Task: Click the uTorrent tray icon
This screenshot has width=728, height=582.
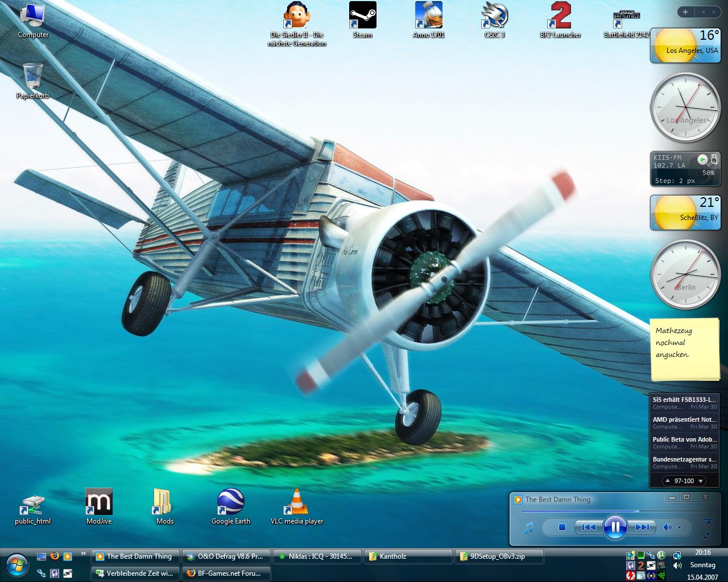Action: click(x=661, y=555)
